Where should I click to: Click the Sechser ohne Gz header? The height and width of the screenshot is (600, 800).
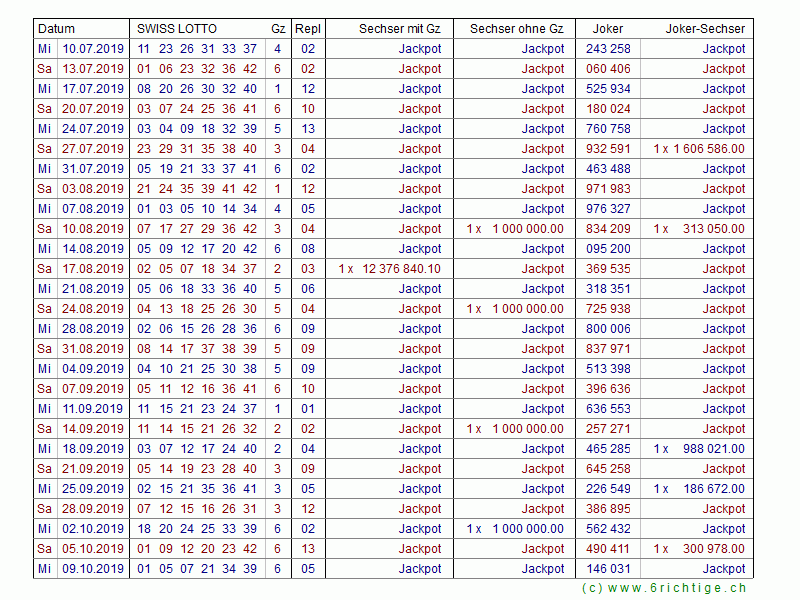click(517, 29)
